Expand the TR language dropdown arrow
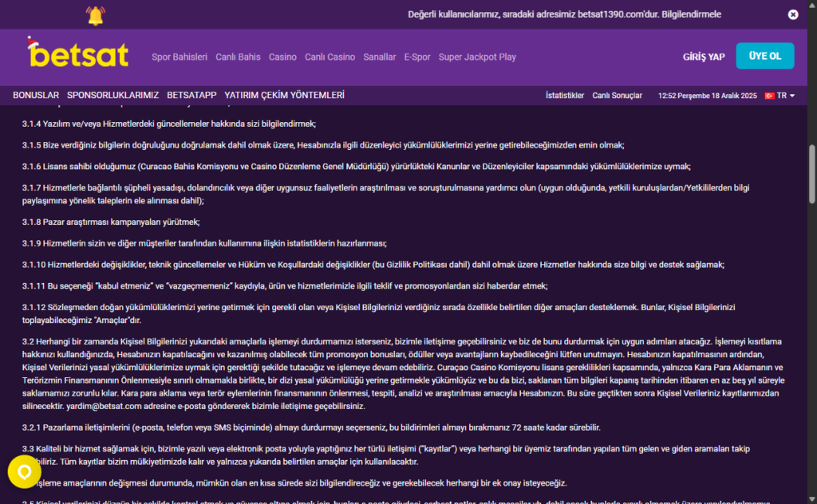 [x=792, y=96]
